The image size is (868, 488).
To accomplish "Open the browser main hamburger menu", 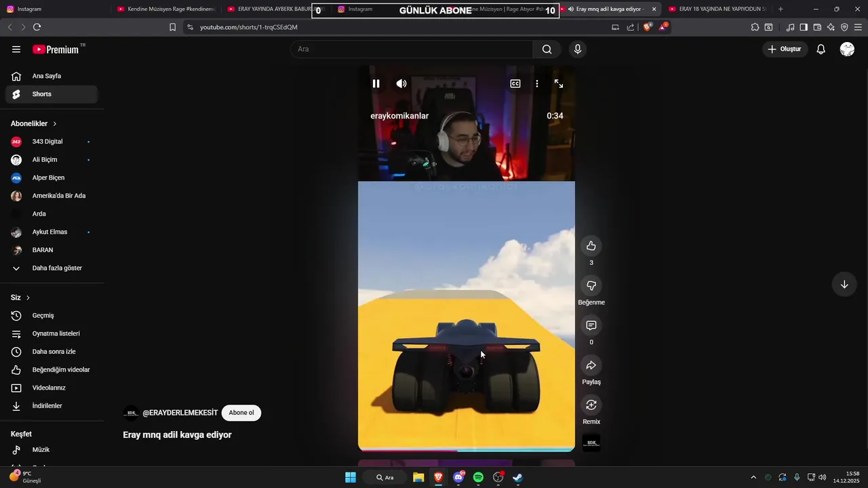I will tap(858, 27).
